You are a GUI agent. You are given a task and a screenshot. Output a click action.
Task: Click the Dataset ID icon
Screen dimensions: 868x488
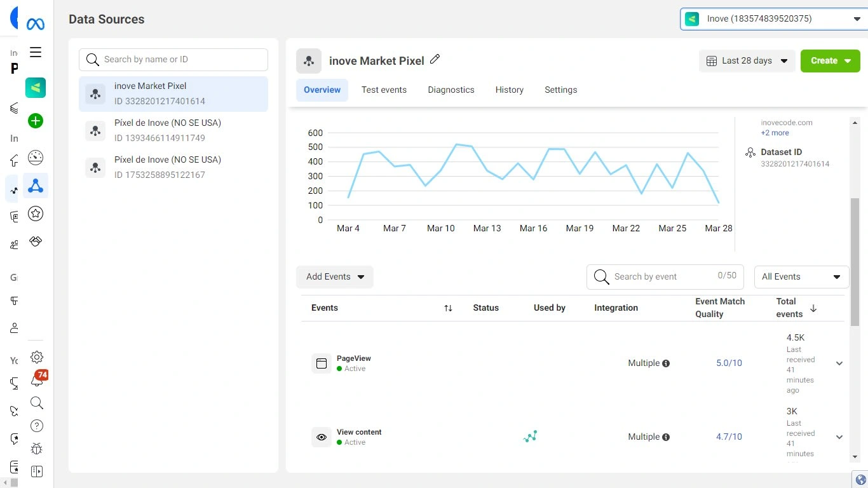(750, 152)
